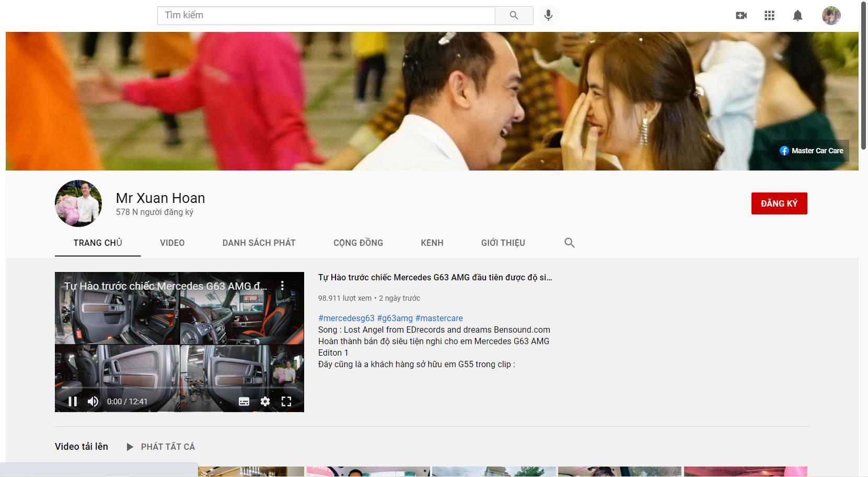Toggle subtitles in the video player
The width and height of the screenshot is (868, 477).
(244, 401)
